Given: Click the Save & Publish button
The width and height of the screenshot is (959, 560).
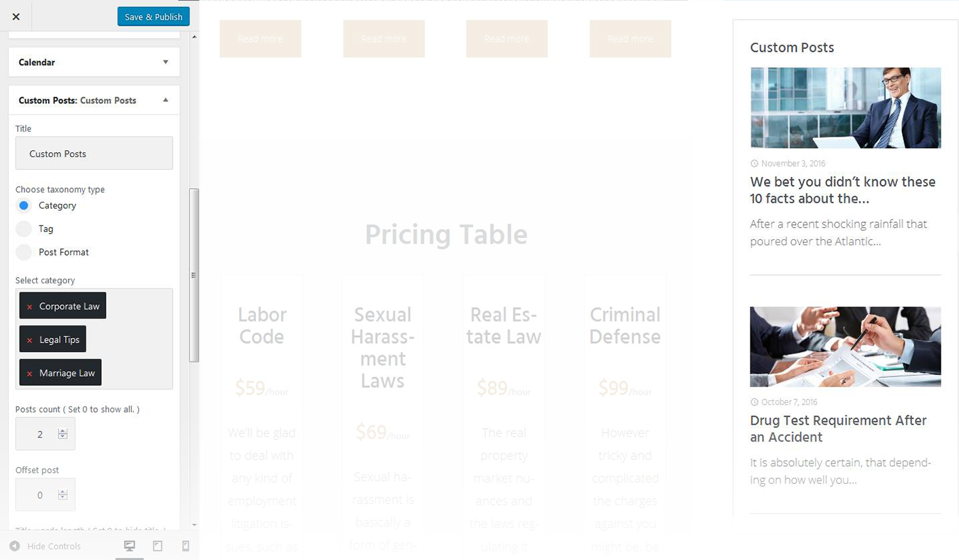Looking at the screenshot, I should (153, 17).
